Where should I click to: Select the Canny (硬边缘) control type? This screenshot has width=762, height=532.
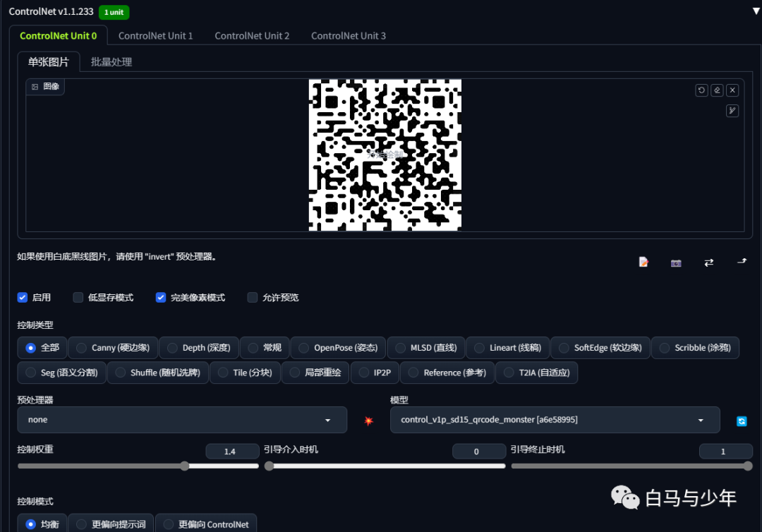coord(113,348)
